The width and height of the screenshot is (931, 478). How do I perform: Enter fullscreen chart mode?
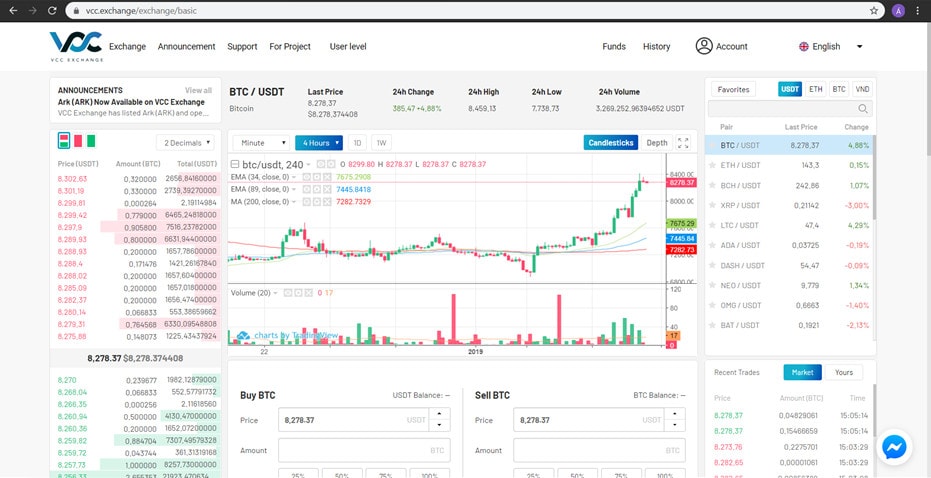coord(683,143)
